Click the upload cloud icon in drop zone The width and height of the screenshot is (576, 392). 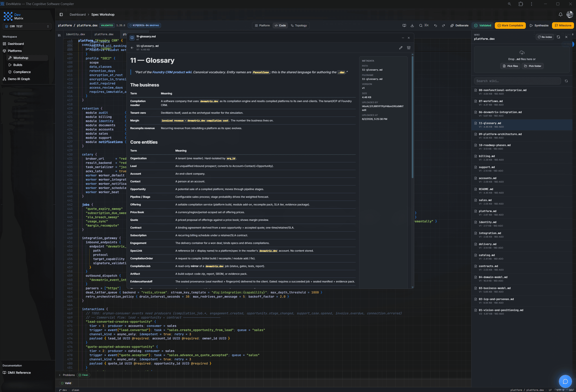click(522, 53)
